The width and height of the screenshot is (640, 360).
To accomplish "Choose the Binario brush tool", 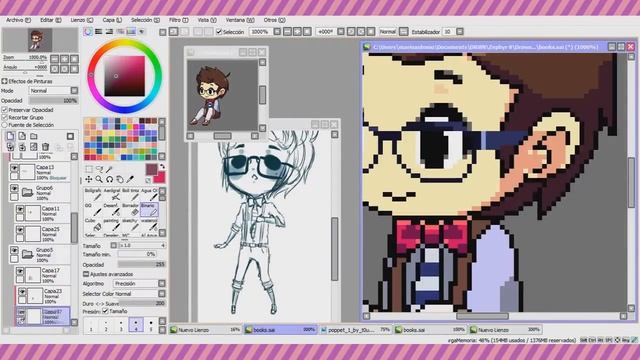I will [x=149, y=210].
